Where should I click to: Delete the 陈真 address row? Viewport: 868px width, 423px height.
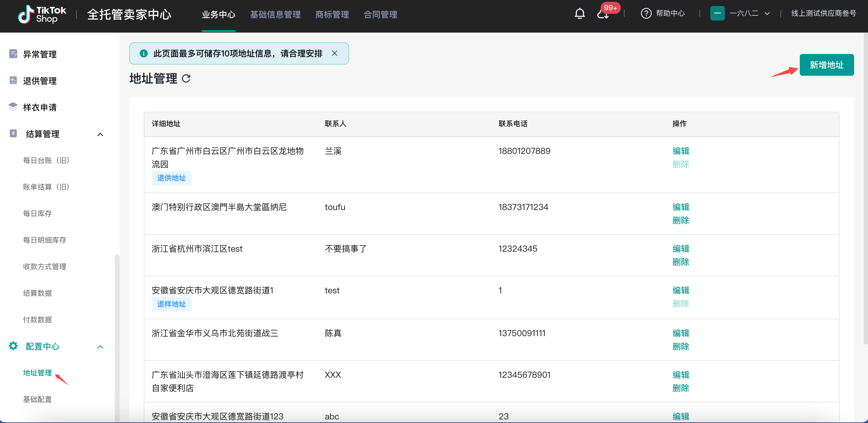coord(681,346)
